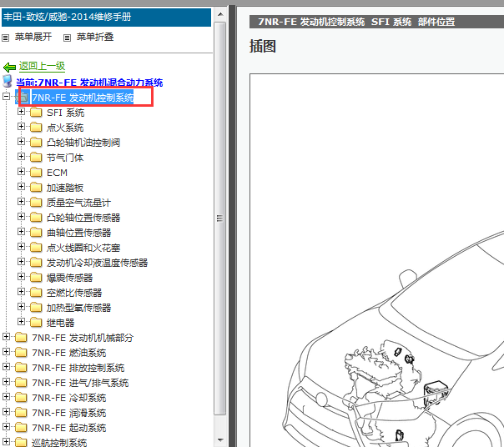Click the green back arrow icon
The image size is (504, 447).
coord(9,68)
